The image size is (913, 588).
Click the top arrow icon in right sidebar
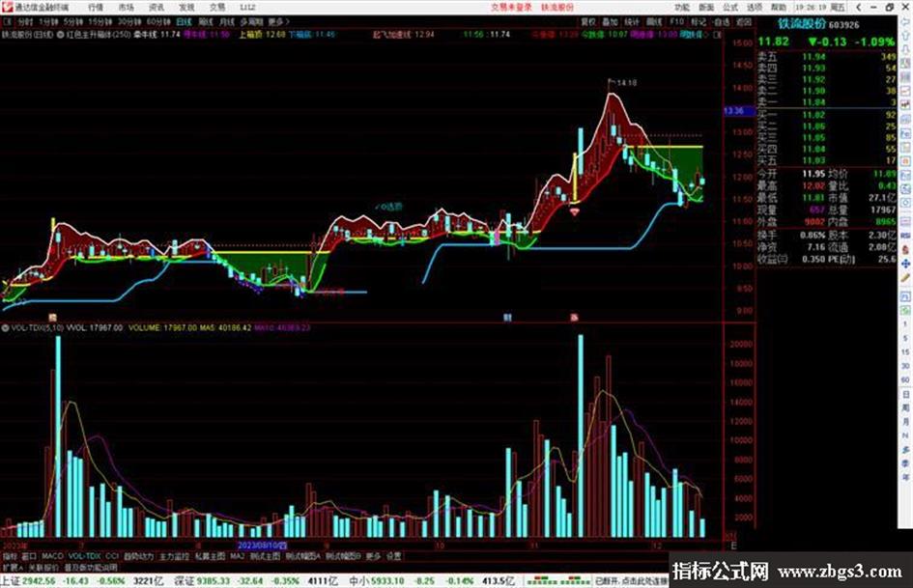coord(905,21)
